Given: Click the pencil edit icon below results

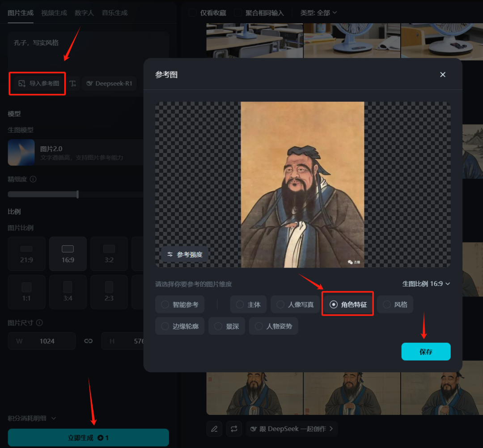Looking at the screenshot, I should [214, 429].
